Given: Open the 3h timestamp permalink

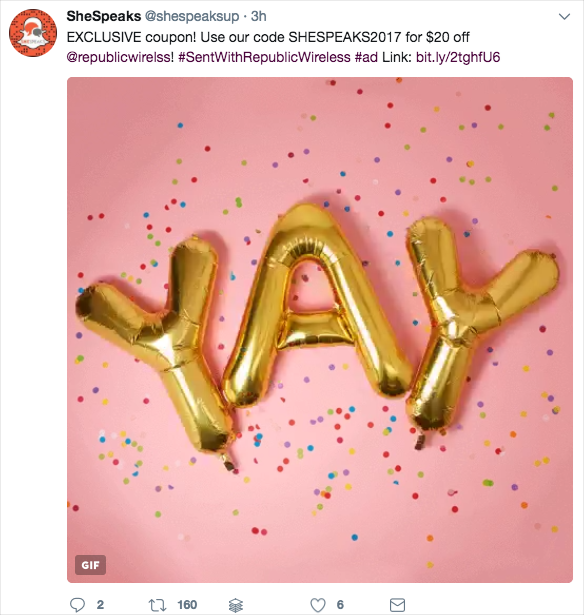Looking at the screenshot, I should coord(258,16).
